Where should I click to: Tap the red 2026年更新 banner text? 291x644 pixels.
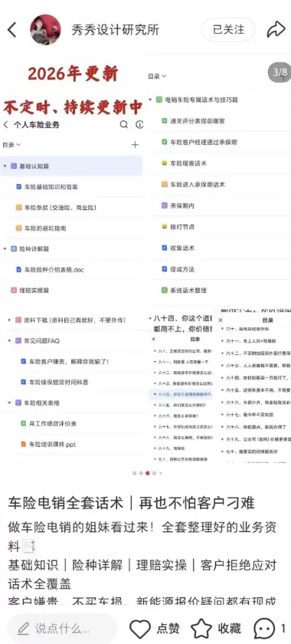coord(73,74)
